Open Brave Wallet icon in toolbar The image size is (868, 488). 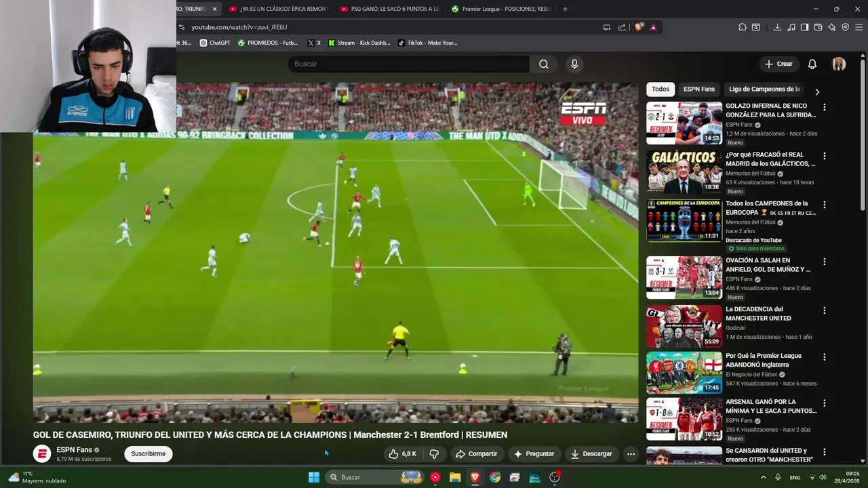818,27
